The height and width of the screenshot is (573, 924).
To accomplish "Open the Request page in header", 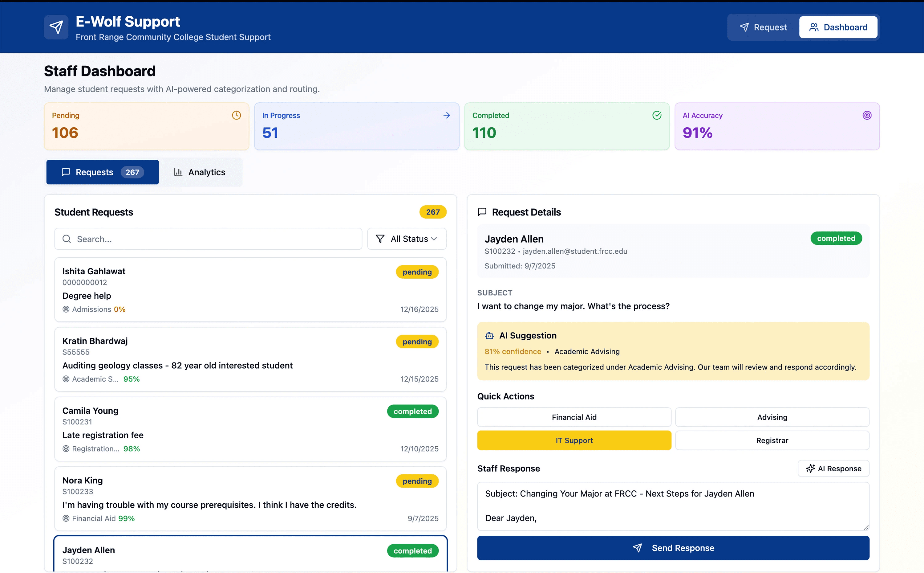I will (x=763, y=27).
